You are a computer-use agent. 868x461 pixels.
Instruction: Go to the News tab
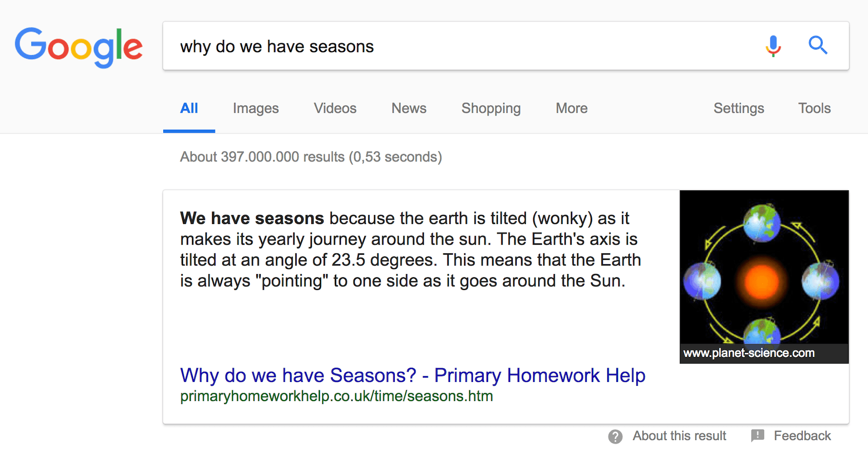click(x=409, y=108)
